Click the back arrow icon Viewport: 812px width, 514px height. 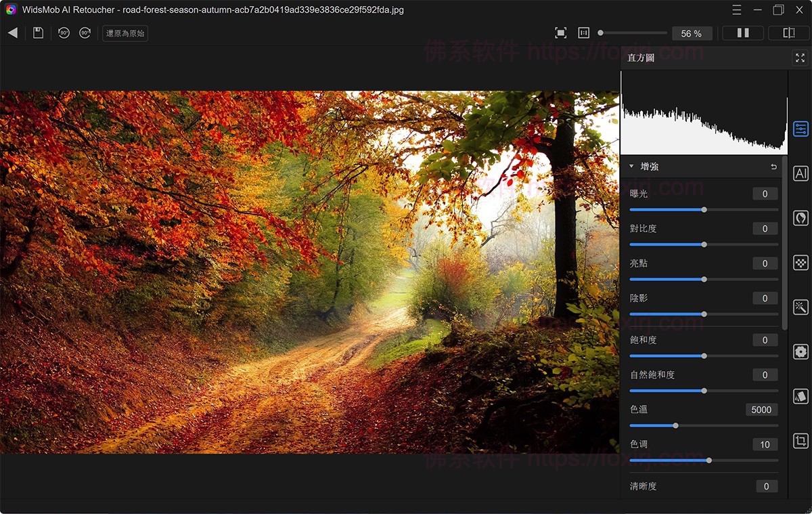(13, 33)
